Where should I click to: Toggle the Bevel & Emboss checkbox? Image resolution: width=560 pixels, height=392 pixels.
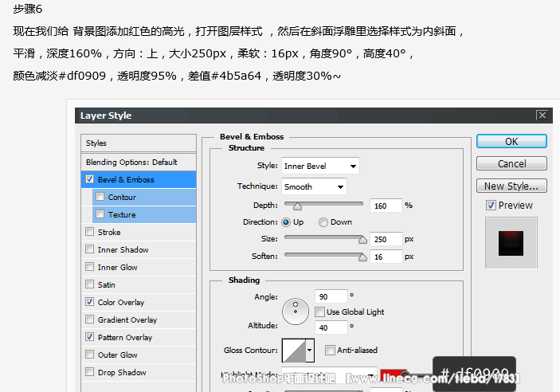(x=89, y=180)
